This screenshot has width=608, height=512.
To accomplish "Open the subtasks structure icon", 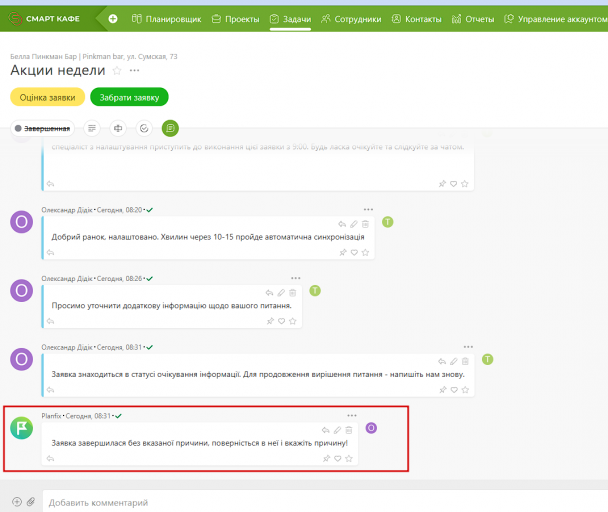I will pos(118,128).
